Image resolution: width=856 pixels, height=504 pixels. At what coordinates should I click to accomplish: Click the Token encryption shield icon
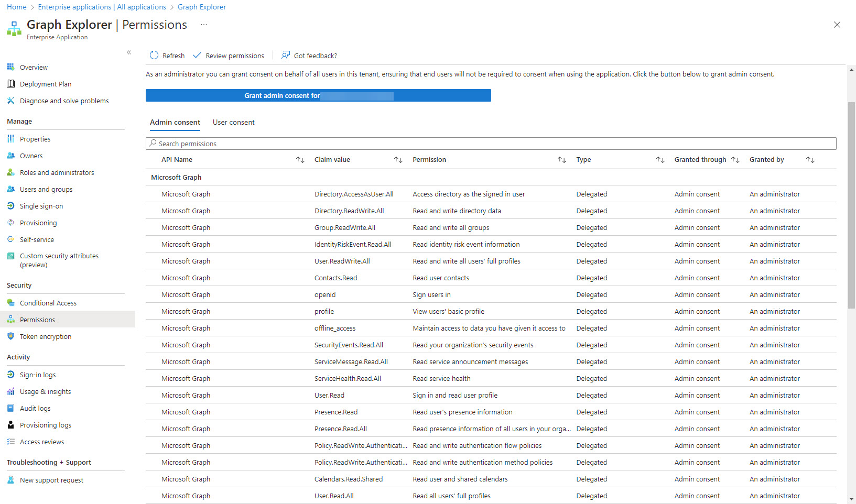(x=10, y=336)
